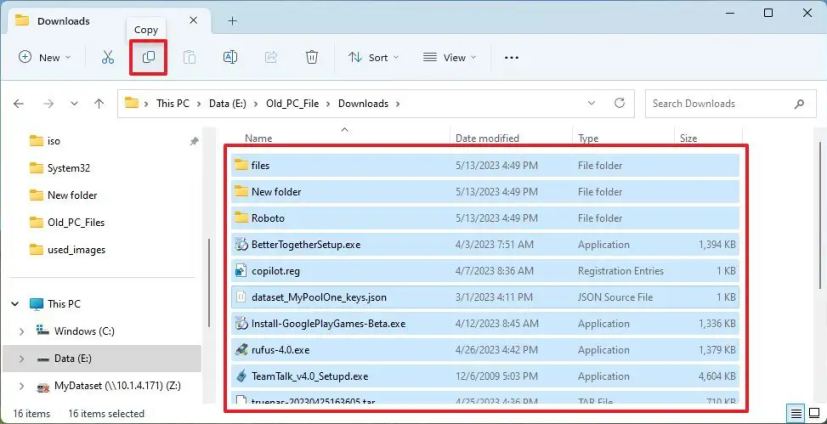This screenshot has width=827, height=424.
Task: Click the search magnifier icon
Action: 799,103
